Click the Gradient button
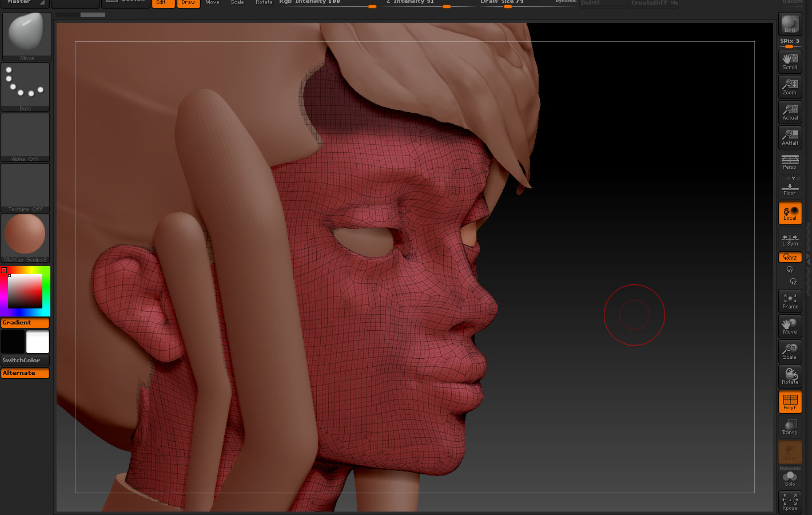Image resolution: width=812 pixels, height=515 pixels. coord(25,322)
